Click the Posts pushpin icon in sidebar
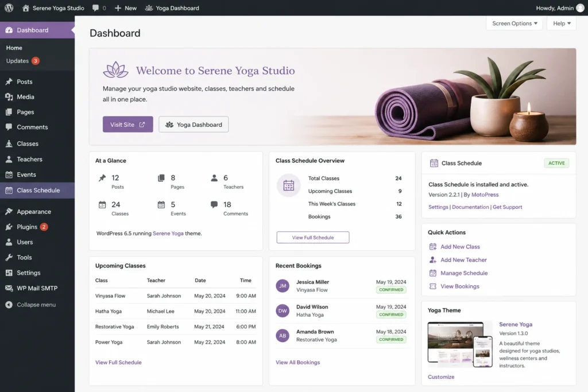Screen dimensions: 588x392 coord(9,81)
